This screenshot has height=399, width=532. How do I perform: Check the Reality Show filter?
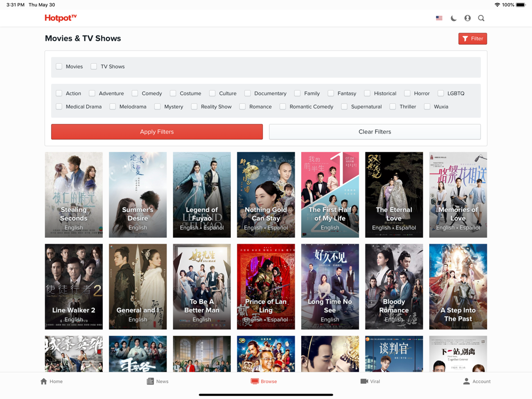[x=194, y=106]
